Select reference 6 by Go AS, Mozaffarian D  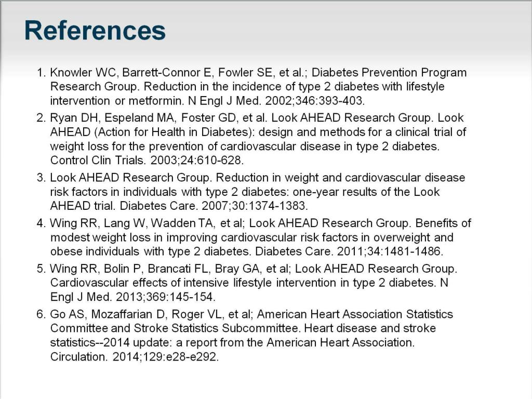pos(245,335)
